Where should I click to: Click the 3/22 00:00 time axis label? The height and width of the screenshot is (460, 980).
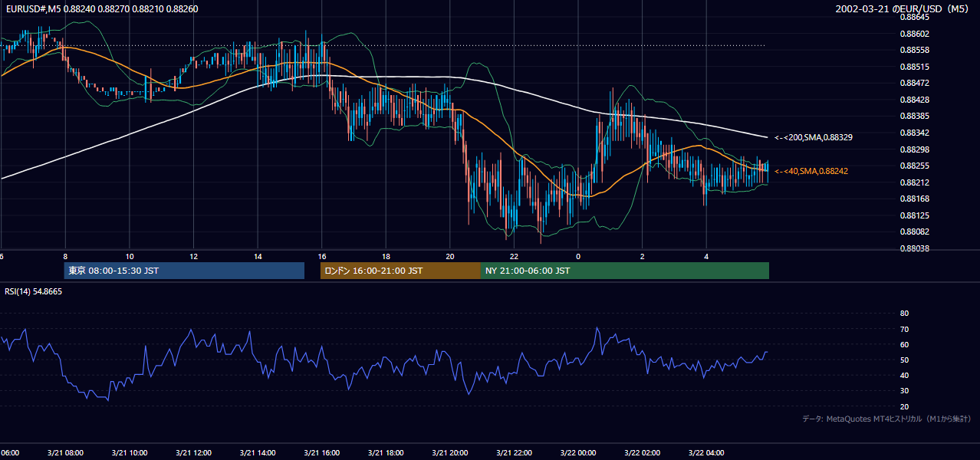pyautogui.click(x=578, y=452)
